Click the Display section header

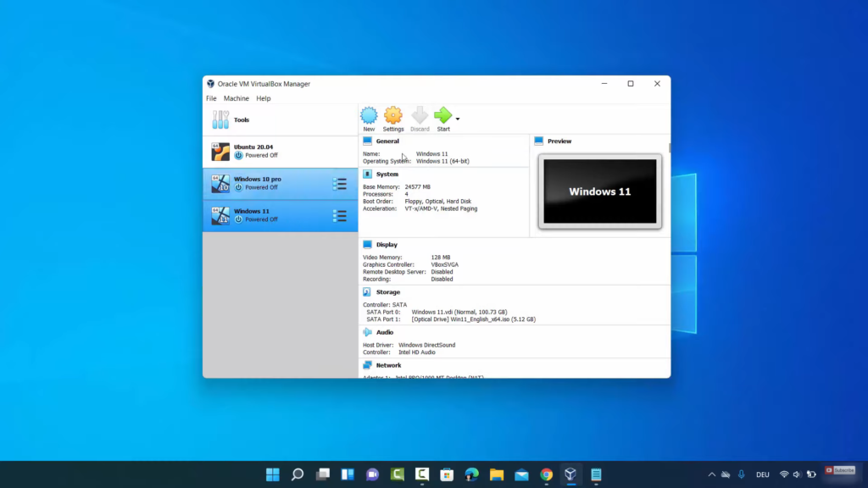(387, 245)
